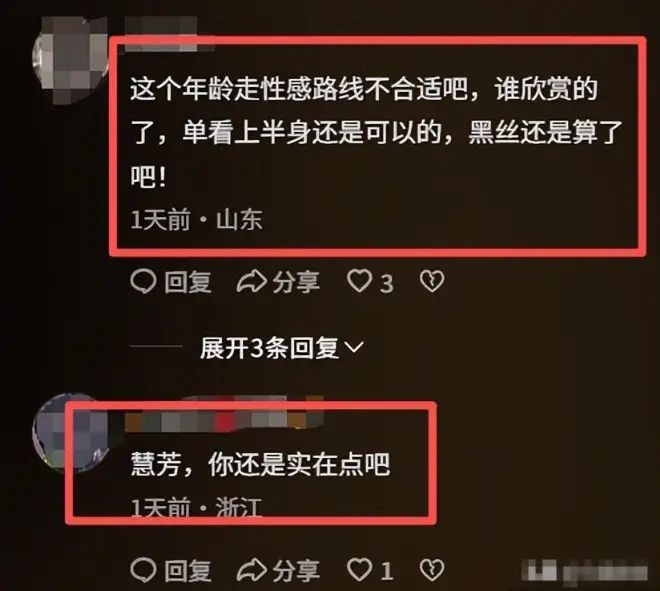Click share arrow icon on Shandong comment
The image size is (660, 591).
252,281
